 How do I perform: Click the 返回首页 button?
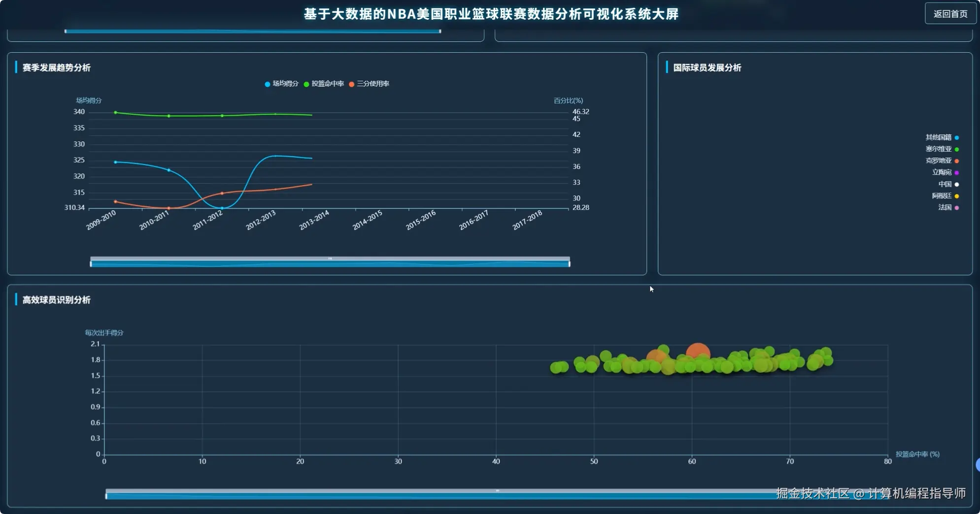950,14
